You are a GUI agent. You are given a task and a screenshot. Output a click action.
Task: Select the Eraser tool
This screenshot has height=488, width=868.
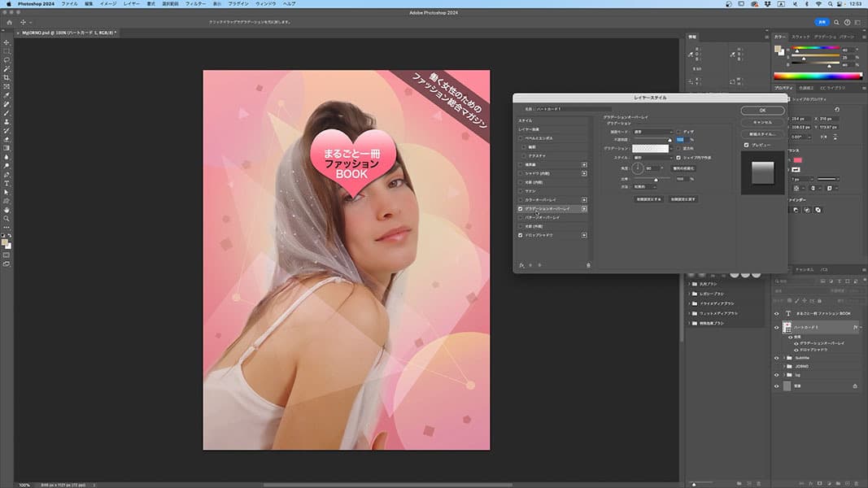coord(7,139)
